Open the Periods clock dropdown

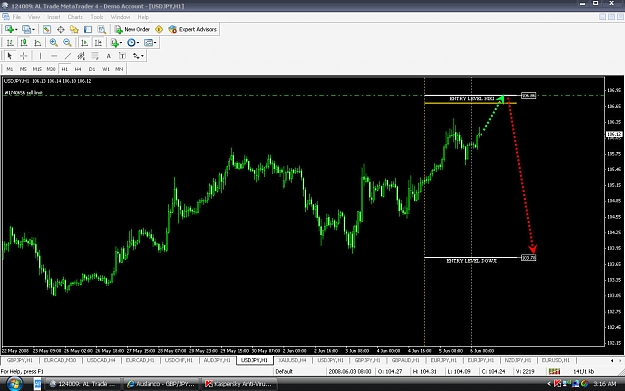tap(133, 43)
